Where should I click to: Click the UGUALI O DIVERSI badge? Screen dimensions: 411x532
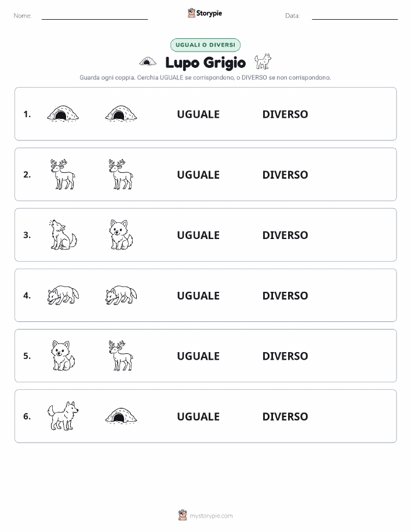coord(205,45)
